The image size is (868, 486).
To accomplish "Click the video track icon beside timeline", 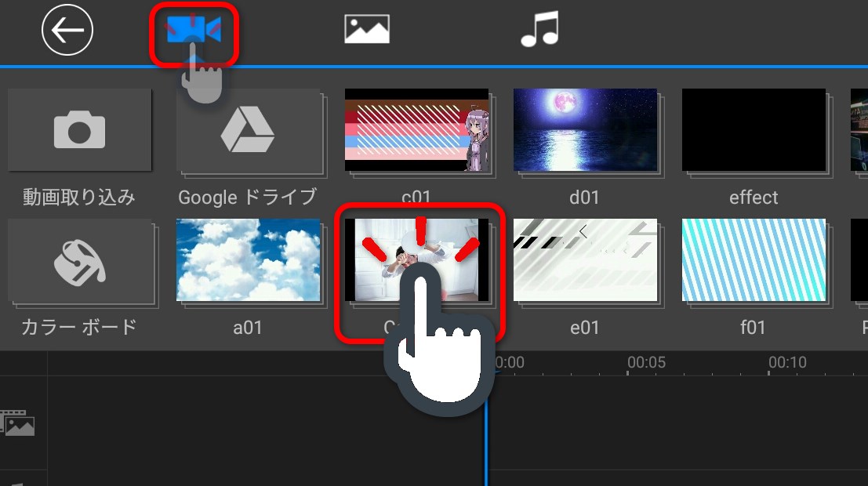I will [19, 423].
